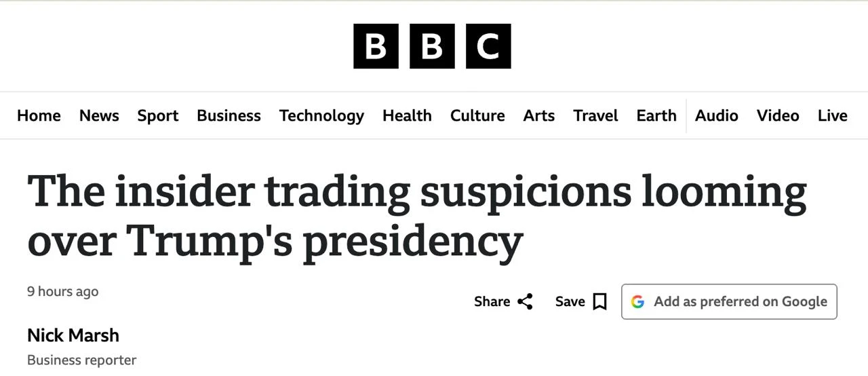The image size is (868, 376).
Task: Switch to the Live page
Action: 832,115
